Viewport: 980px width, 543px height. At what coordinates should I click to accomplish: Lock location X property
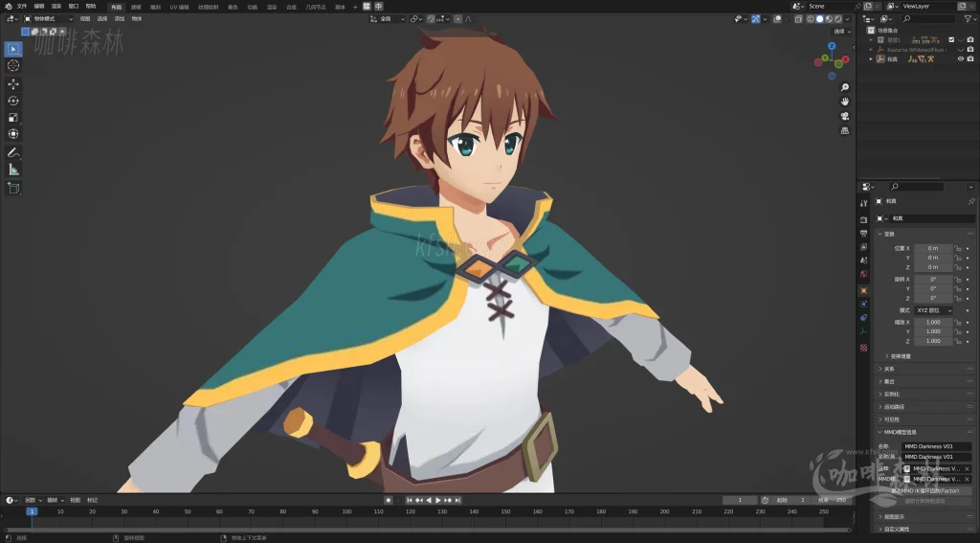click(x=957, y=248)
